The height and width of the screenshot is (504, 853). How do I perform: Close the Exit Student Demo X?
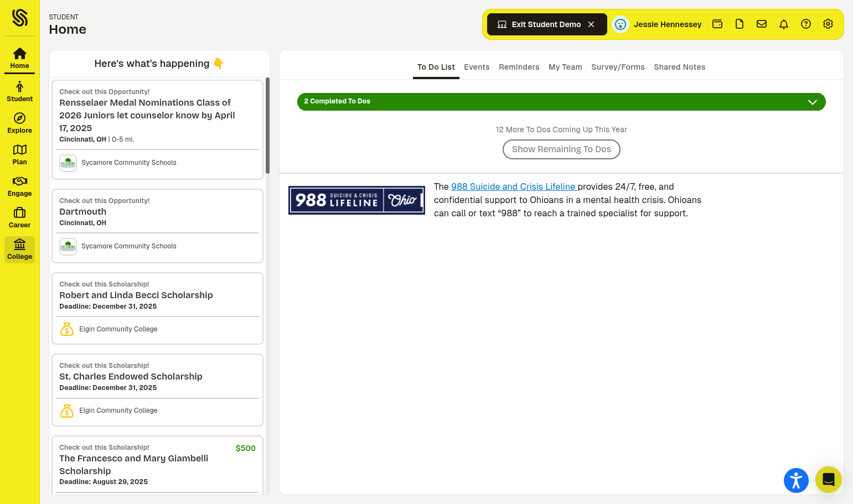(x=591, y=24)
